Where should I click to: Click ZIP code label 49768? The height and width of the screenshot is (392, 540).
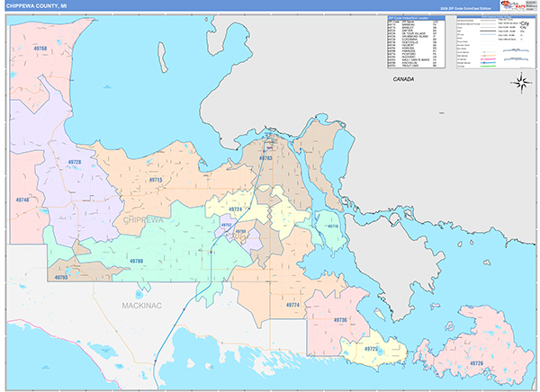[40, 49]
